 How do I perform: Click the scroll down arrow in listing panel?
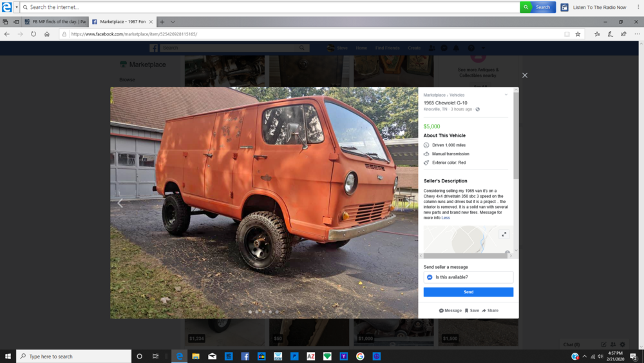pos(516,250)
